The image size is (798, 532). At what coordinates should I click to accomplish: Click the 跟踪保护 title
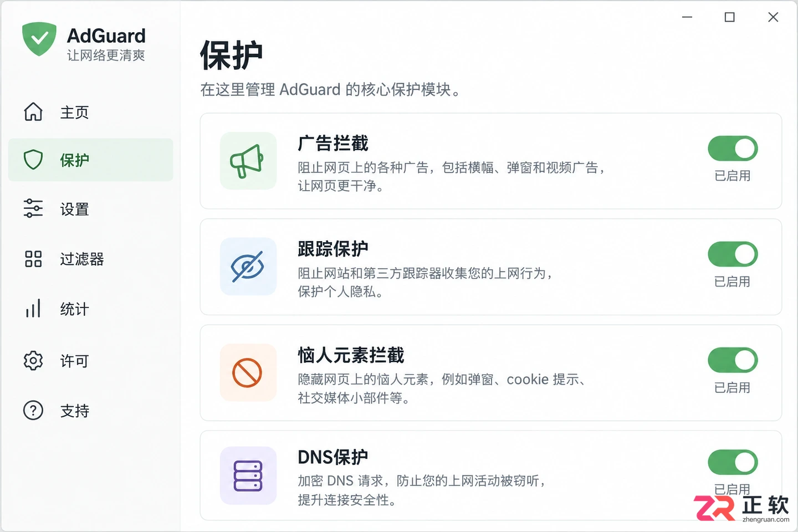click(333, 249)
